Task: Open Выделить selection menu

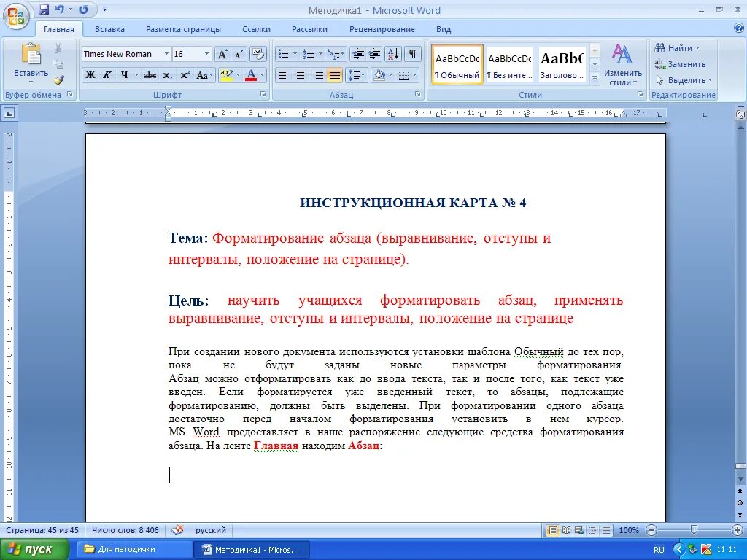Action: pos(684,80)
